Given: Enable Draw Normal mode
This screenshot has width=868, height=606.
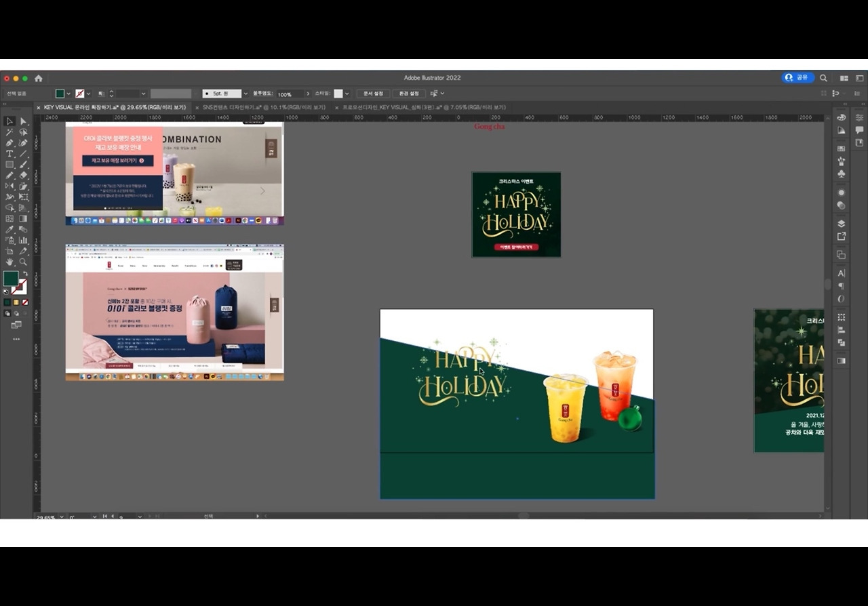Looking at the screenshot, I should [x=7, y=314].
